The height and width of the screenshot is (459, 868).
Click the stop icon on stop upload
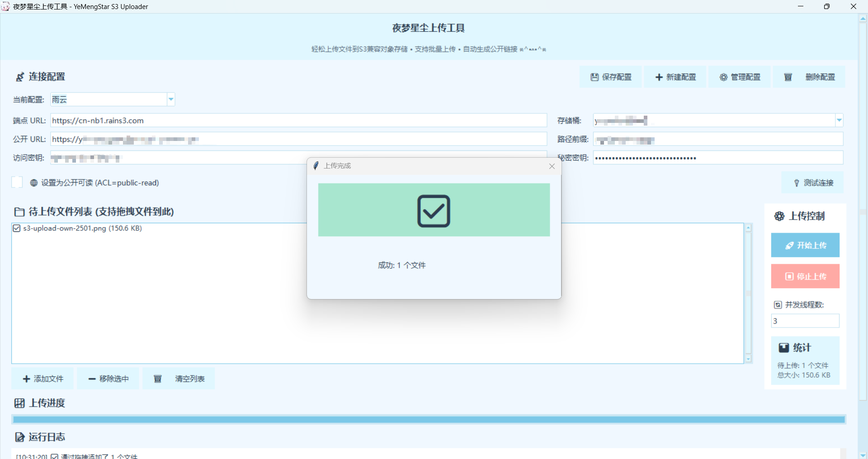click(789, 276)
